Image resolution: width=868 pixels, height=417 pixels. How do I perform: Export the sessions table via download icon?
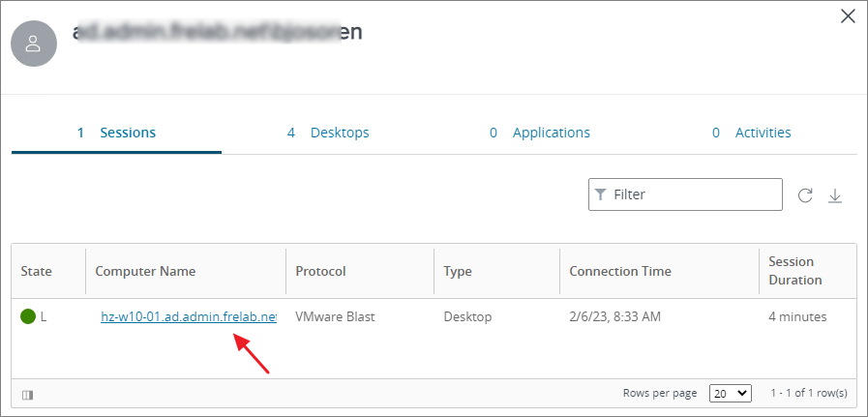(x=835, y=195)
